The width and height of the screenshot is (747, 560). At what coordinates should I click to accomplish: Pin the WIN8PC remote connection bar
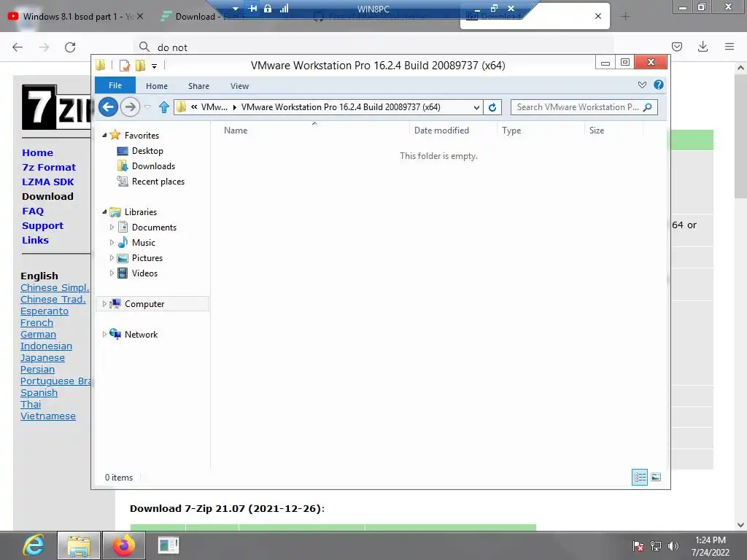pyautogui.click(x=253, y=9)
